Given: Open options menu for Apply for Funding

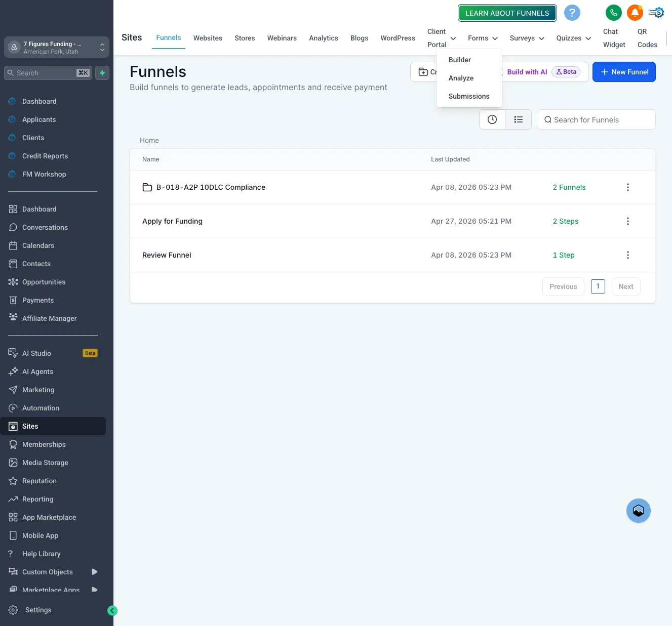Looking at the screenshot, I should [628, 221].
